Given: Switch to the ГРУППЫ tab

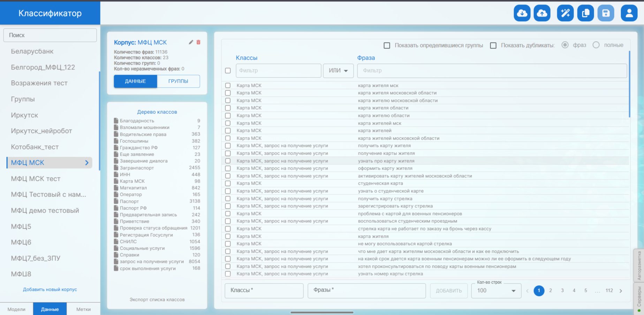Looking at the screenshot, I should tap(178, 81).
